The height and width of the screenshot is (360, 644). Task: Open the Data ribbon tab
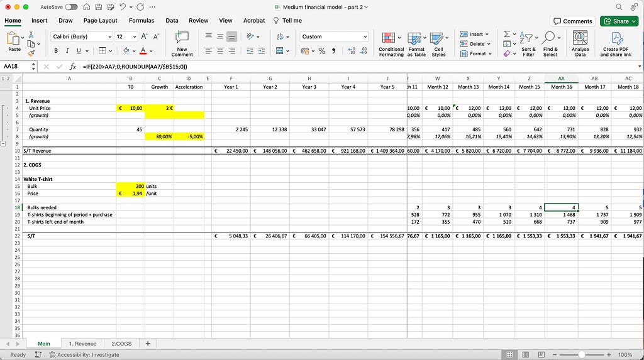click(x=172, y=21)
